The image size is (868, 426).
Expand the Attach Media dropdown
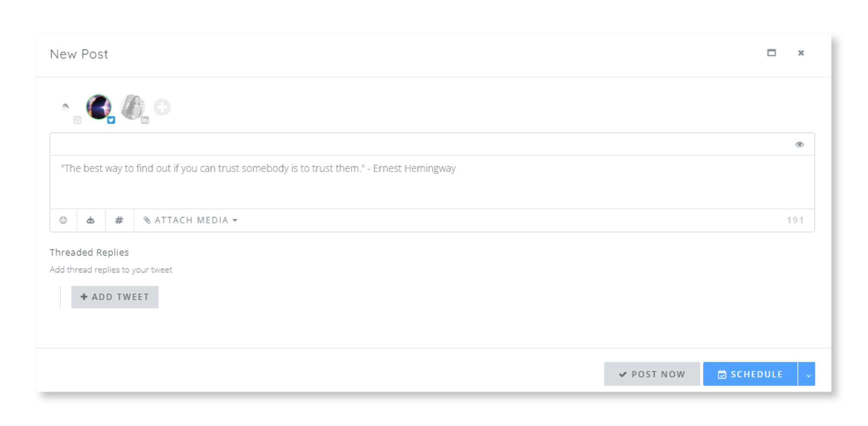(x=191, y=220)
